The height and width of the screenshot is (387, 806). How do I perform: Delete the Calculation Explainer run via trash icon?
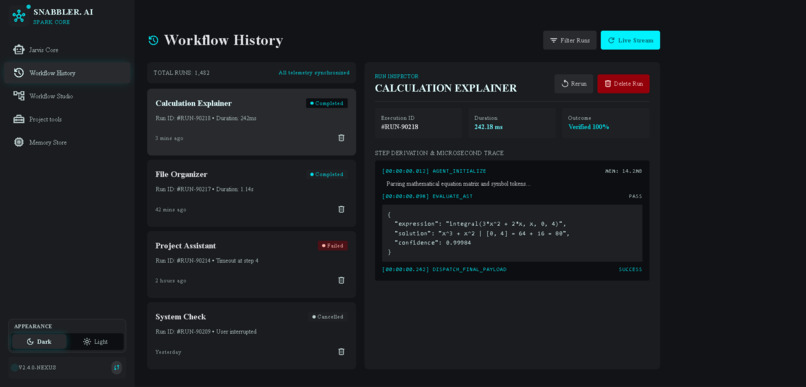point(341,138)
